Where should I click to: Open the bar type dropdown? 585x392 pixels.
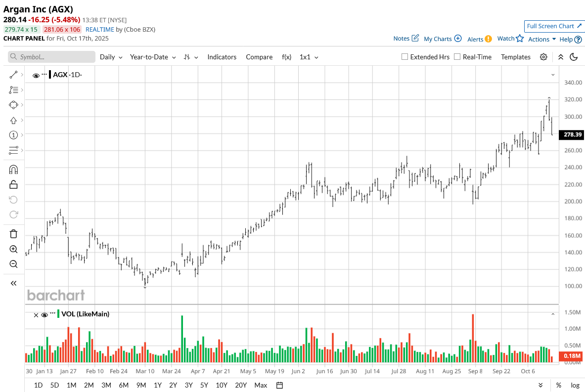coord(191,57)
